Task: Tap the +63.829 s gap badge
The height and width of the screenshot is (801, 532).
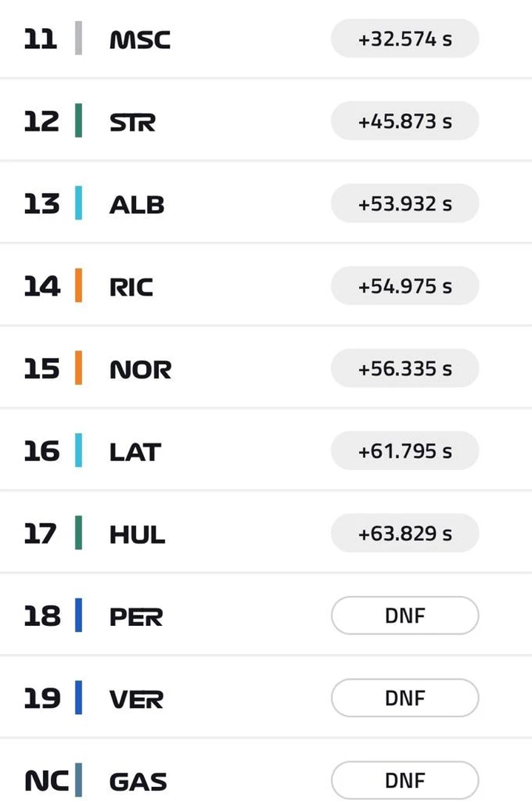Action: pyautogui.click(x=405, y=533)
